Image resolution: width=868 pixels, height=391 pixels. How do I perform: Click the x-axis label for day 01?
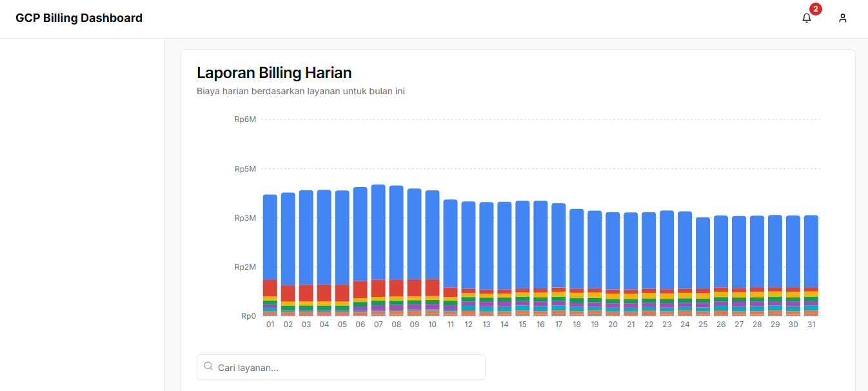tap(270, 325)
